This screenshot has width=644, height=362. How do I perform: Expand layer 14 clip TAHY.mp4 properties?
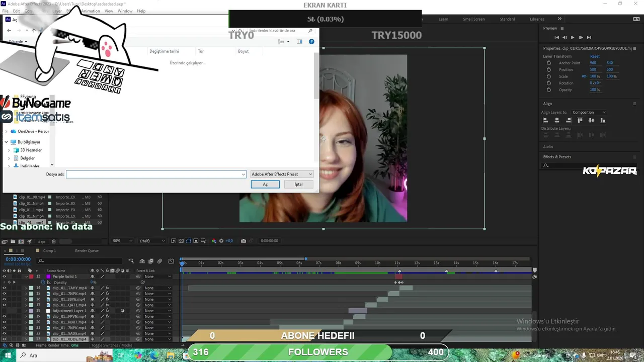[26, 288]
